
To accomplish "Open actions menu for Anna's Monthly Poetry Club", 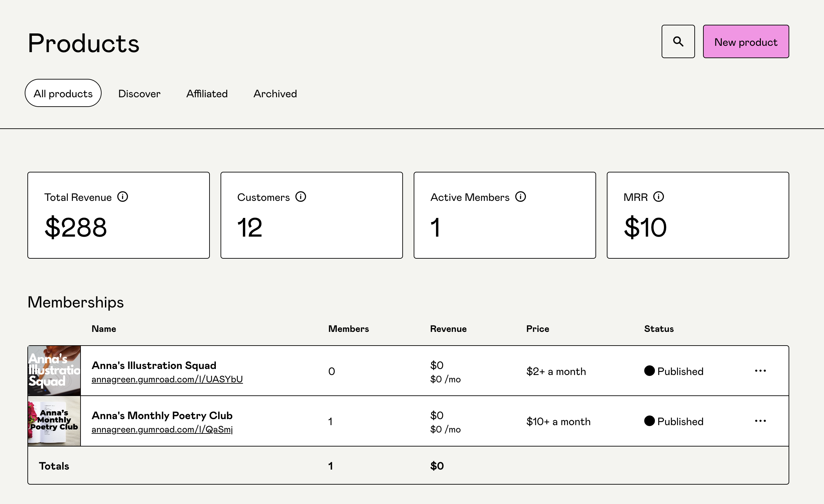I will 760,421.
